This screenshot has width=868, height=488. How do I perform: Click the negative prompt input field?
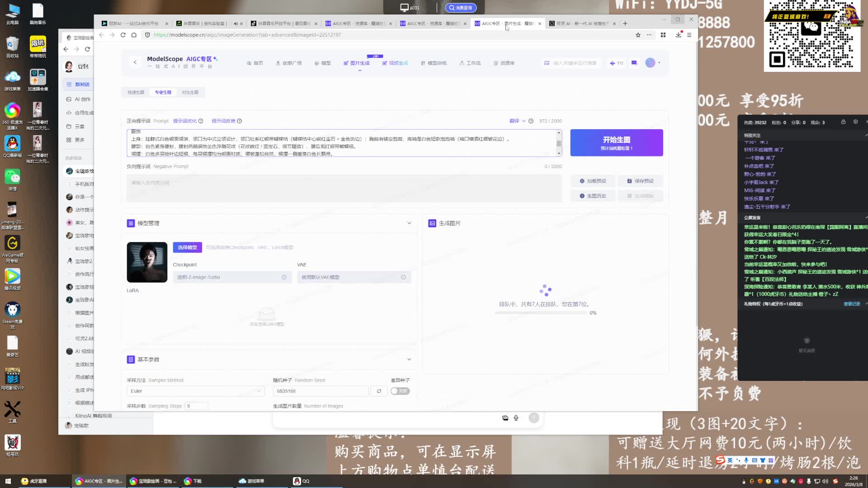click(x=344, y=188)
